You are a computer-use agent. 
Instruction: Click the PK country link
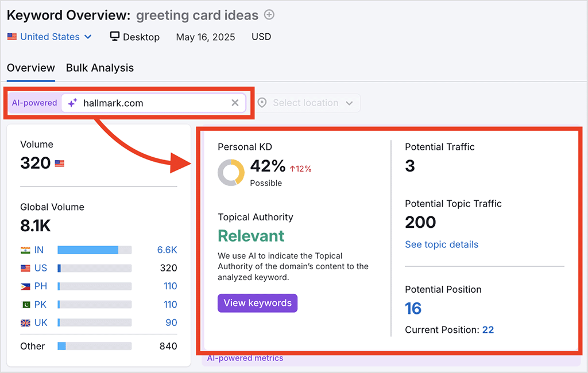(41, 304)
